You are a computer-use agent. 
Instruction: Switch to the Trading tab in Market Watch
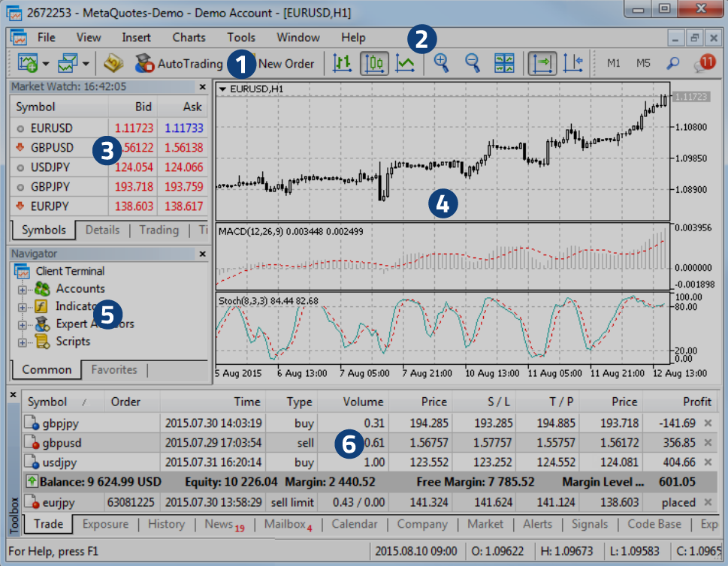click(x=159, y=230)
